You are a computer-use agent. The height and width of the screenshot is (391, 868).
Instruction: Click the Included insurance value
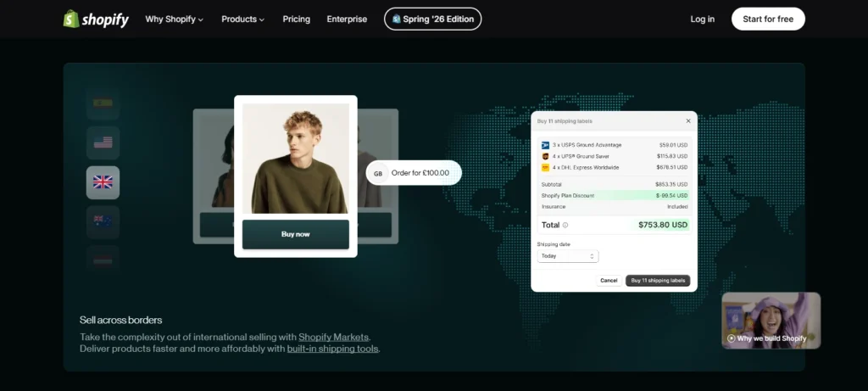[x=677, y=207]
